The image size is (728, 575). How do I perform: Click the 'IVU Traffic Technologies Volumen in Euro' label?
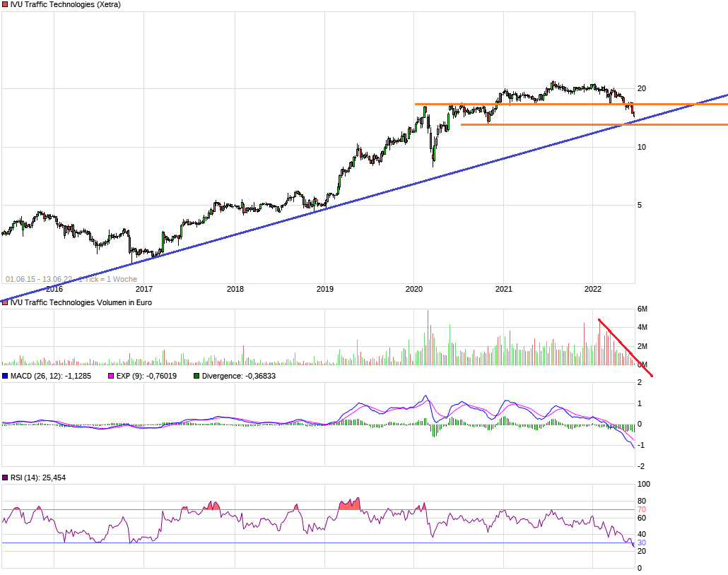[x=81, y=302]
